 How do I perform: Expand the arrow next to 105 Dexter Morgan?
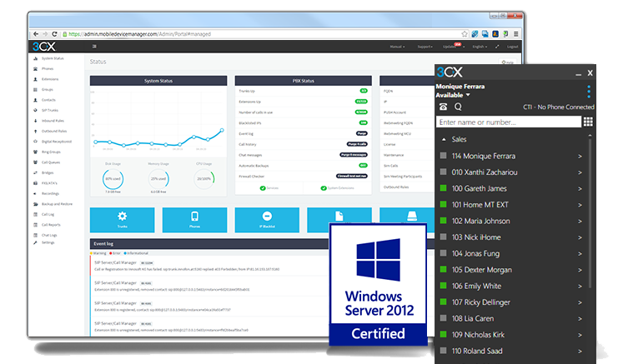click(x=580, y=270)
